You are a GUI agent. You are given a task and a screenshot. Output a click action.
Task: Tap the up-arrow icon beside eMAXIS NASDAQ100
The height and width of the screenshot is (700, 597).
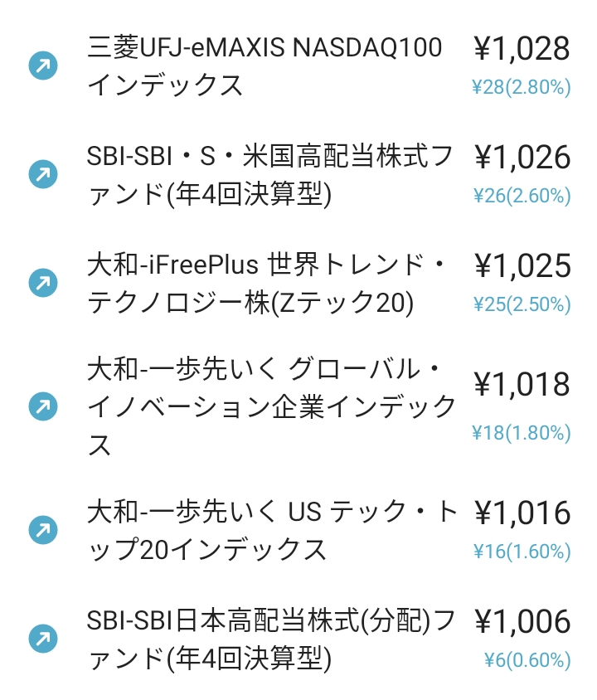click(x=43, y=66)
